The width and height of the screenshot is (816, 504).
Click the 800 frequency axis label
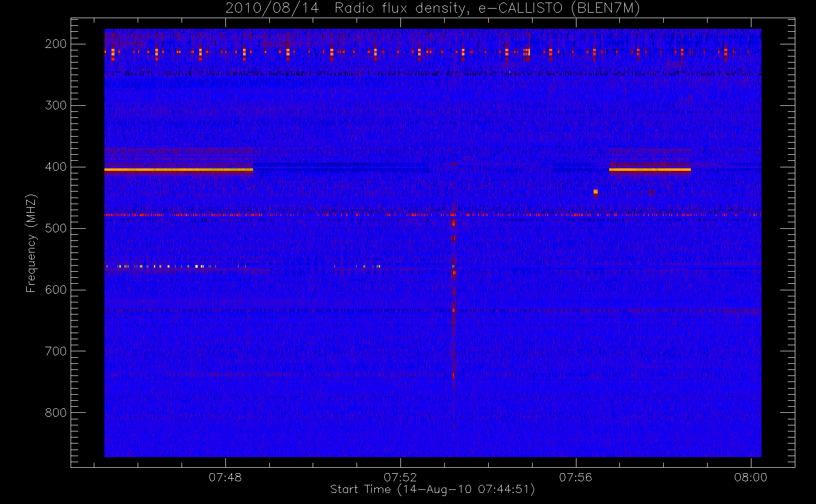[x=55, y=413]
